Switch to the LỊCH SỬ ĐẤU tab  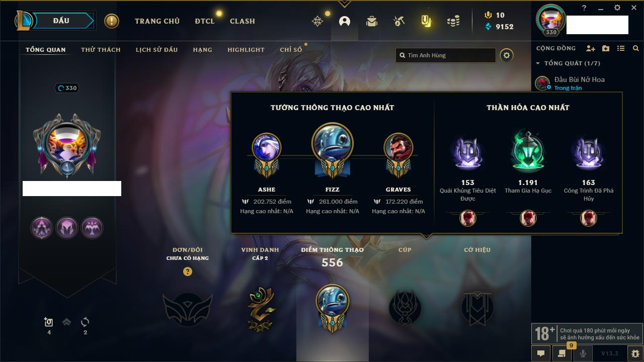157,50
